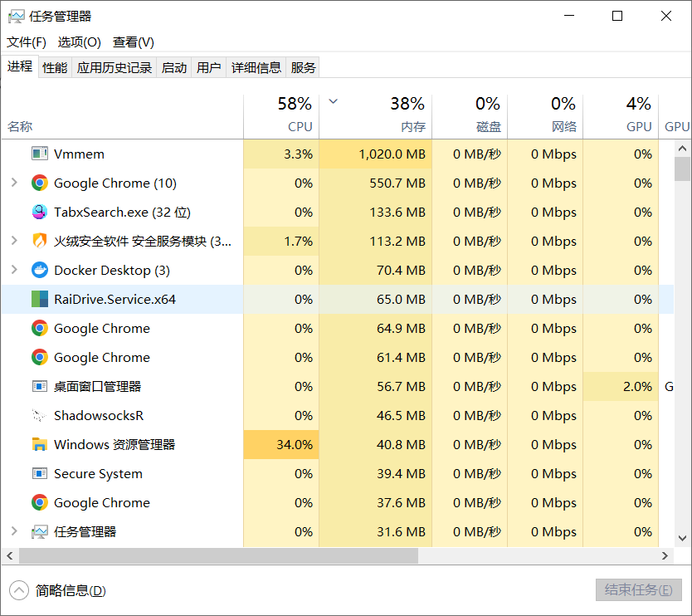Sort by the 磁盘 column header

470,115
